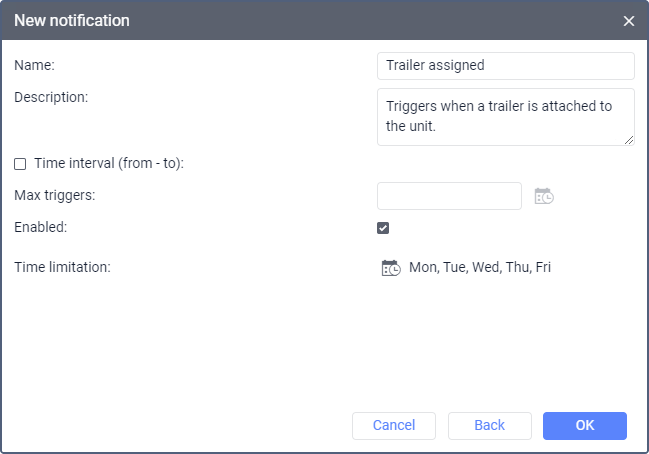Click the 'Time limitation:' label

[x=62, y=267]
